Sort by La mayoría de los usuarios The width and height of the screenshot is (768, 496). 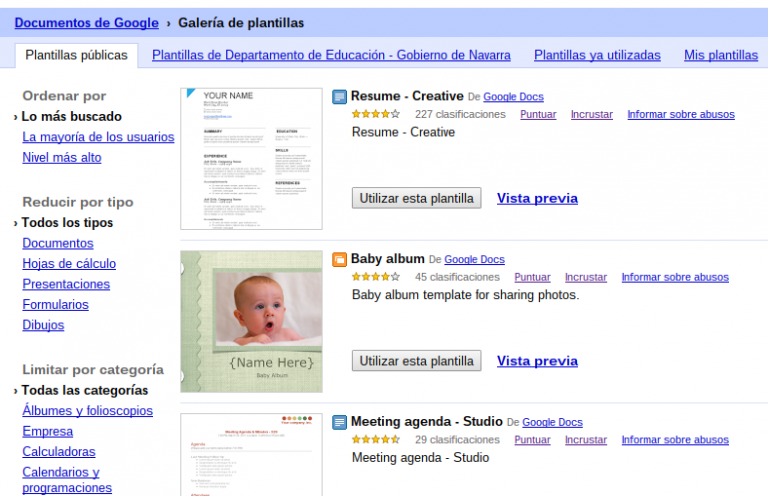tap(98, 137)
